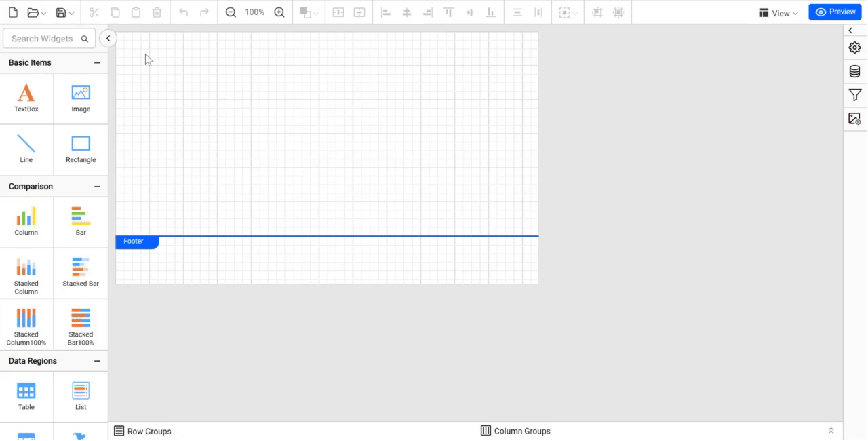Screen dimensions: 868x441
Task: Zoom out the design surface
Action: [231, 12]
